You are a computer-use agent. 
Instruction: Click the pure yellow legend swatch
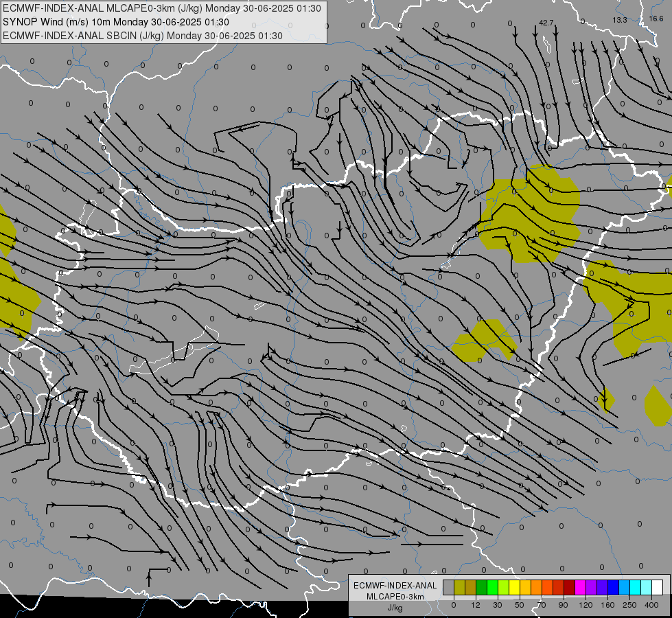[x=514, y=587]
